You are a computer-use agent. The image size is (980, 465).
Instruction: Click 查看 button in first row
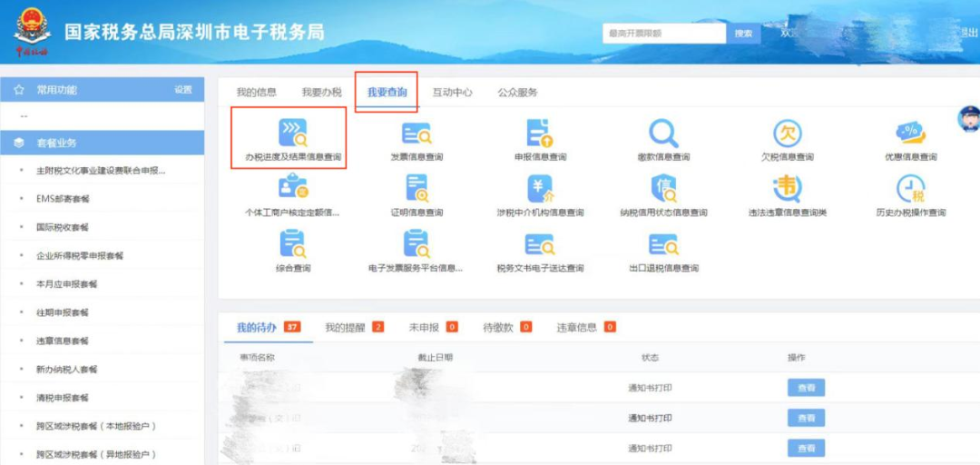click(807, 388)
